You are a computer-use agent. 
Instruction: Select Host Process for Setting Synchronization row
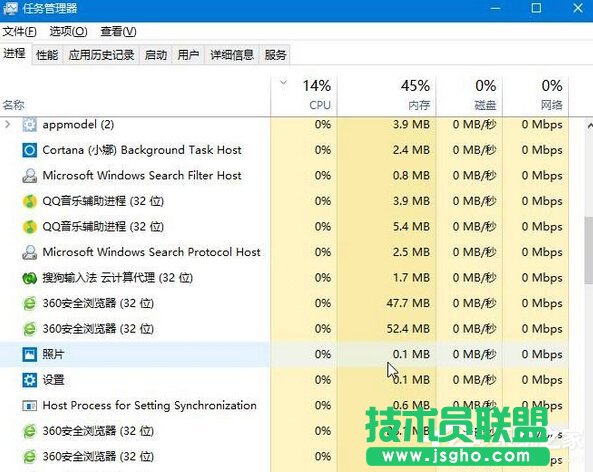coord(284,406)
